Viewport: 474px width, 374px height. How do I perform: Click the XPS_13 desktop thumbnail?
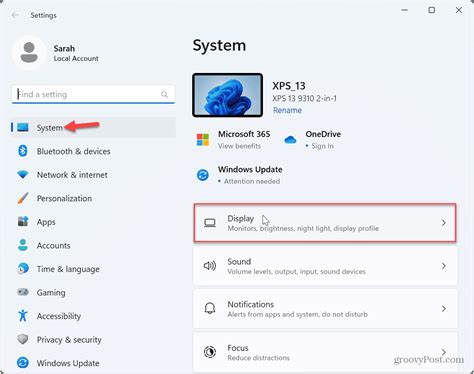point(228,95)
